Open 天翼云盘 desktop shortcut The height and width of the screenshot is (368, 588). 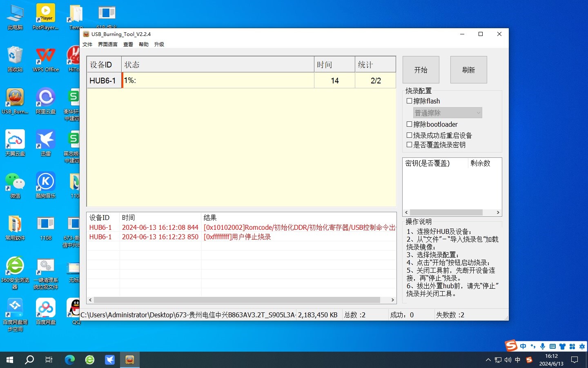pos(15,144)
